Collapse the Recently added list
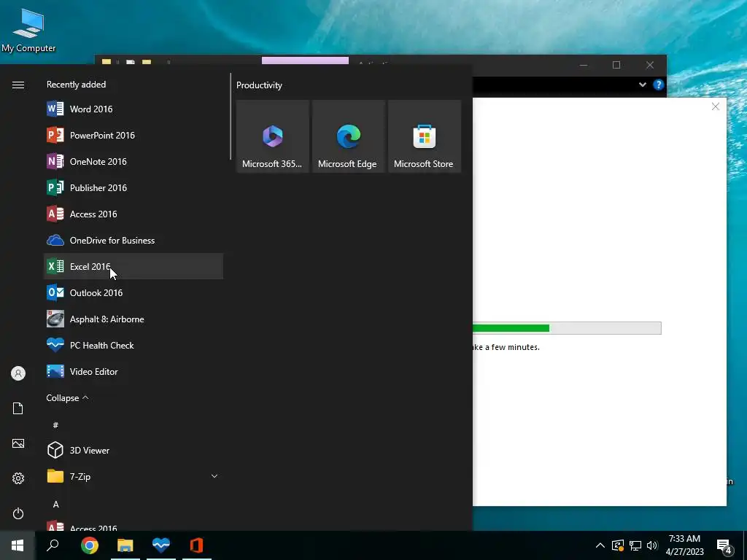747x560 pixels. 67,397
